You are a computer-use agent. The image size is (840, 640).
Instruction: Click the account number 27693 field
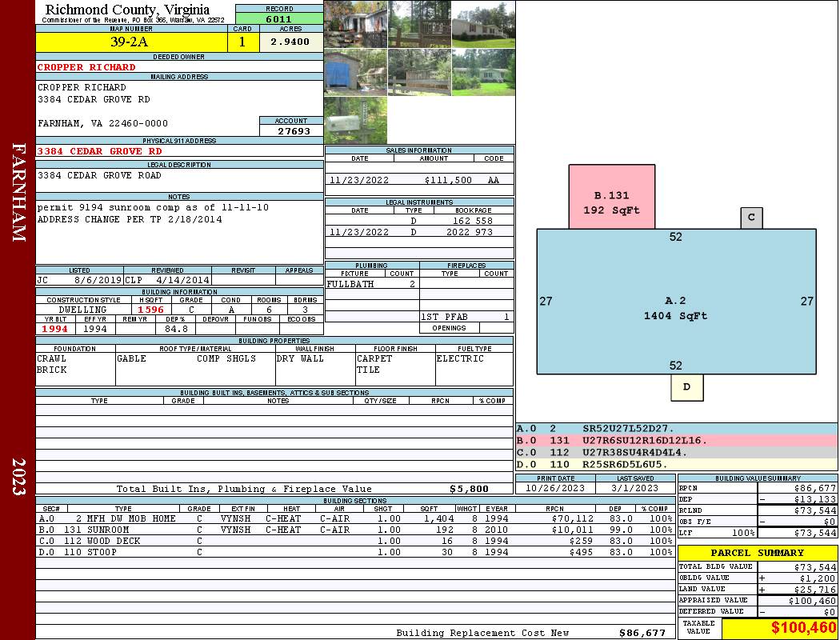291,130
